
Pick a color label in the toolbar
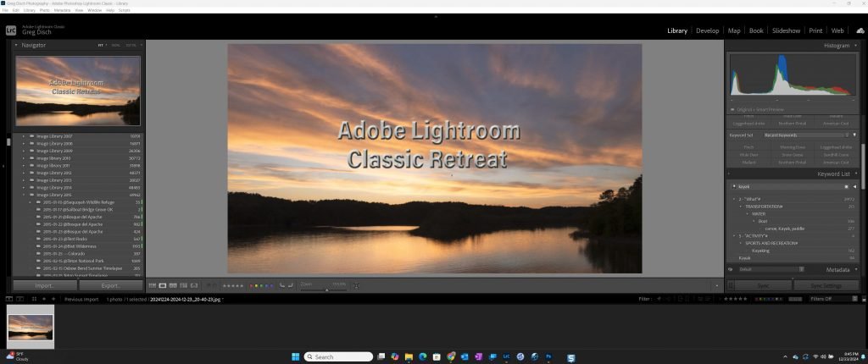pos(262,286)
